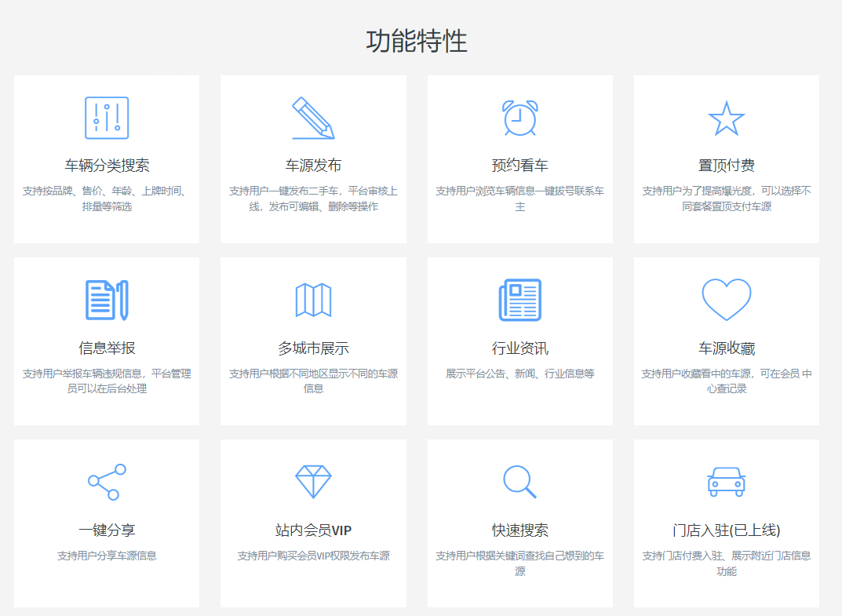842x616 pixels.
Task: Click the car icon for 门店入驻
Action: [x=726, y=482]
